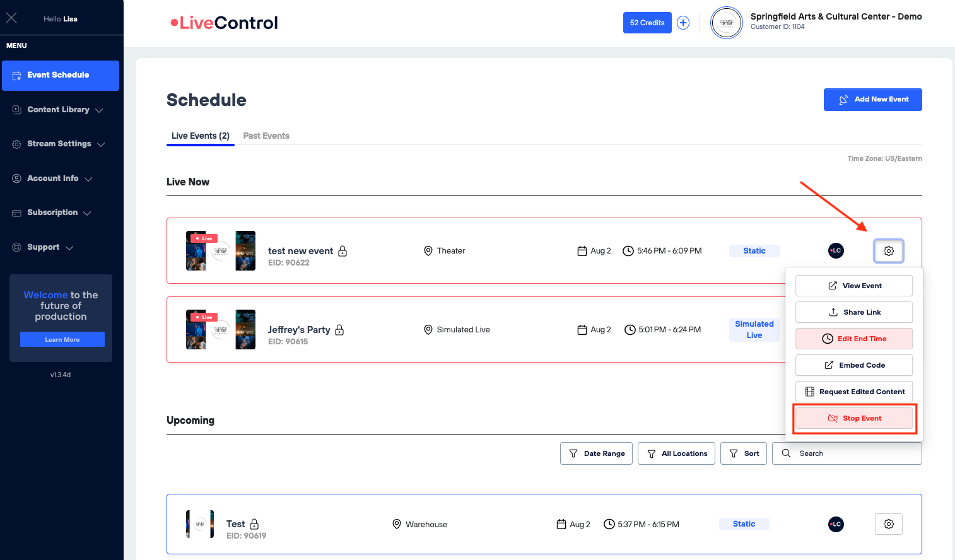Screen dimensions: 955x560
Task: Switch to the Past Events tab
Action: pyautogui.click(x=266, y=136)
